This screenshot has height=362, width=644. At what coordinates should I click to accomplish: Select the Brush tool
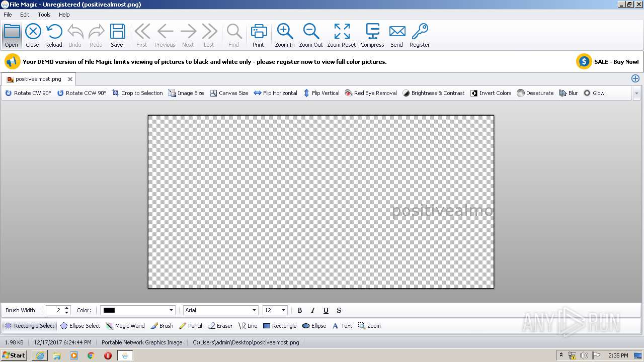coord(162,326)
